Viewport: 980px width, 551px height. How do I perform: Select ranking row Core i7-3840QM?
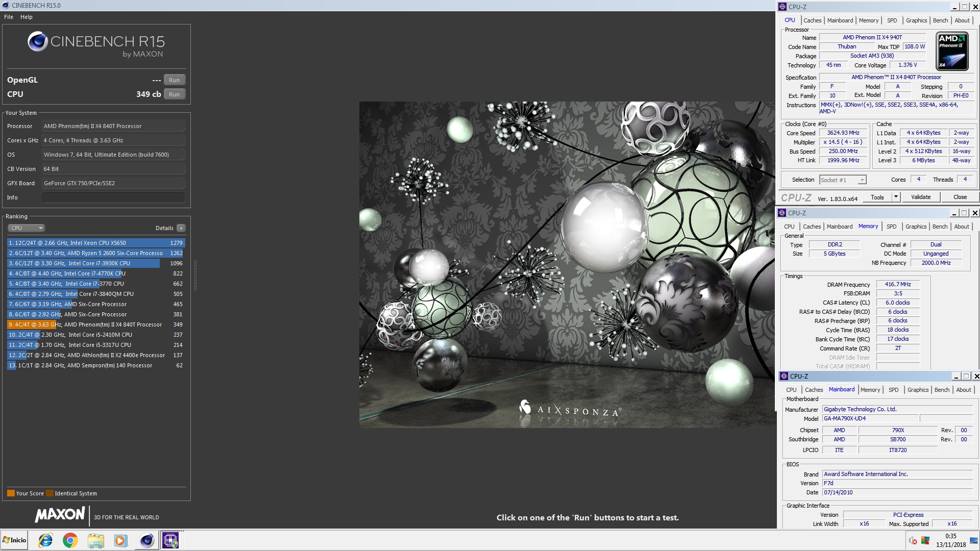click(96, 294)
